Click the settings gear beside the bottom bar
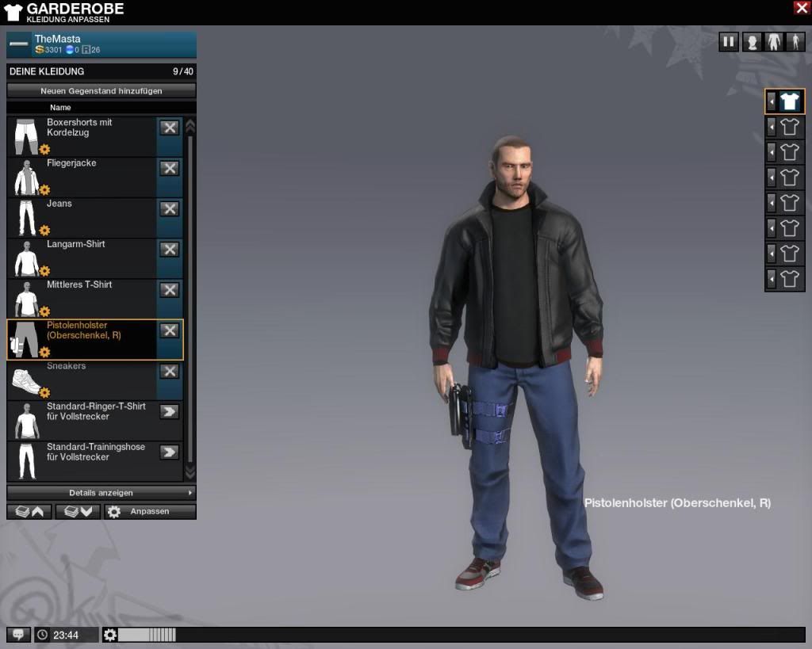 pos(109,635)
